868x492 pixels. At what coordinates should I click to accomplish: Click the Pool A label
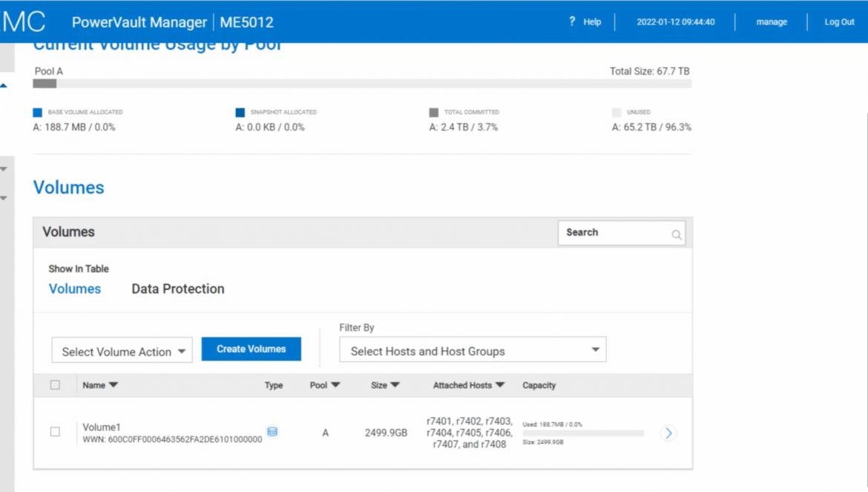tap(49, 70)
